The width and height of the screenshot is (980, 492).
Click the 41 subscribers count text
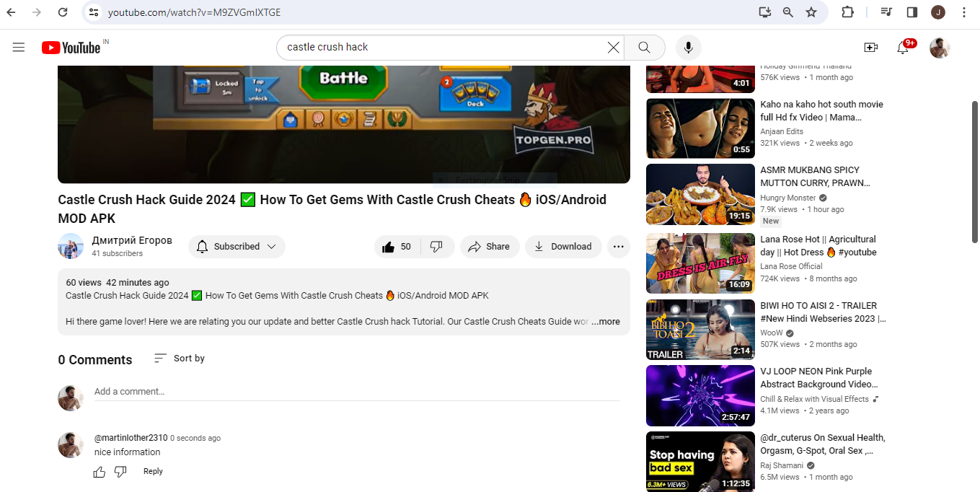tap(118, 254)
